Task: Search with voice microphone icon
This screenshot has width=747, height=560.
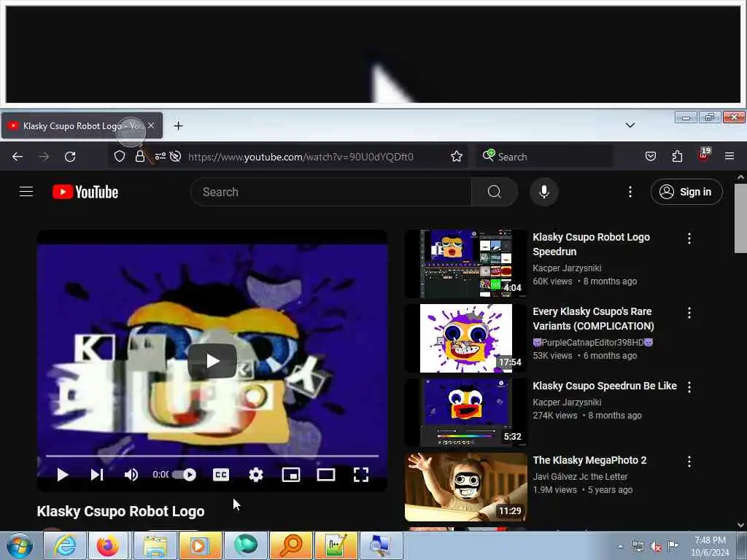Action: click(544, 192)
